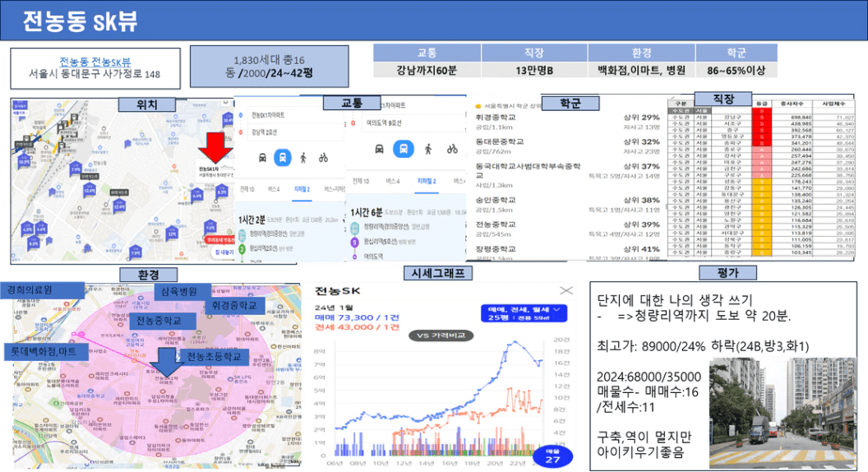This screenshot has width=868, height=472.
Task: Click the 롯데백화점,마트 map label
Action: pyautogui.click(x=47, y=351)
